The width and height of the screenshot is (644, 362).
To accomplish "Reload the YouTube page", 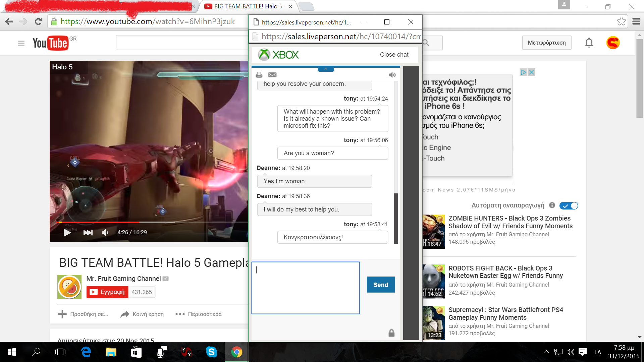I will [38, 21].
